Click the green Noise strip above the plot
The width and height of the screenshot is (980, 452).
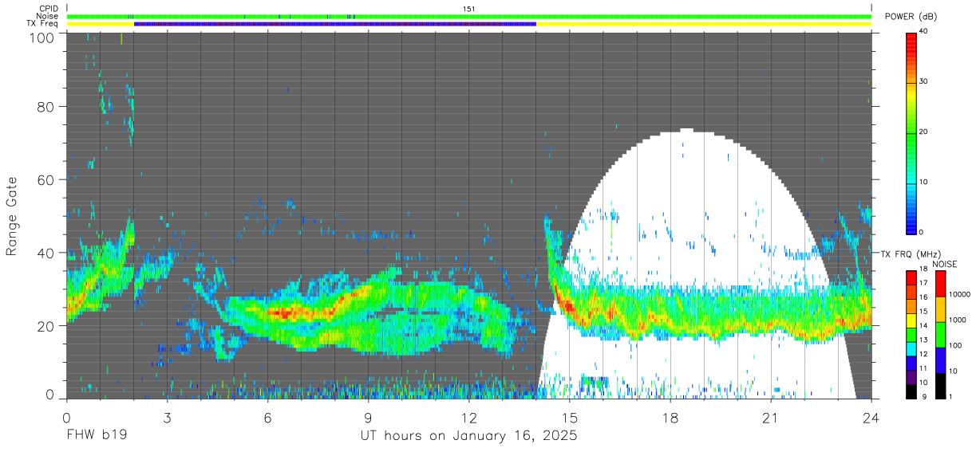[469, 16]
